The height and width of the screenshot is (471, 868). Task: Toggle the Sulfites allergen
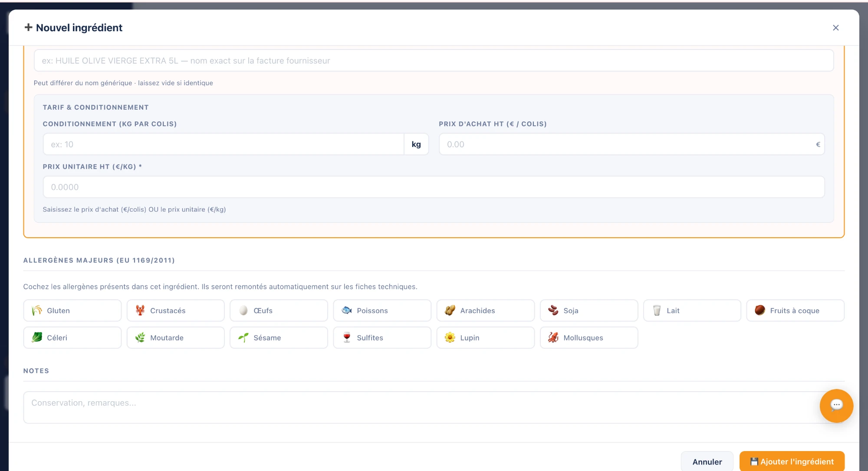point(382,337)
